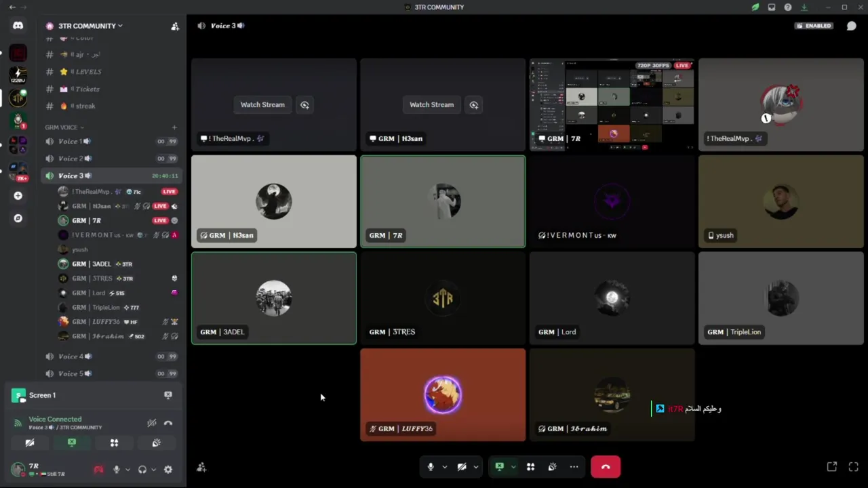Toggle camera in bottom call bar
The image size is (868, 488).
(x=462, y=466)
